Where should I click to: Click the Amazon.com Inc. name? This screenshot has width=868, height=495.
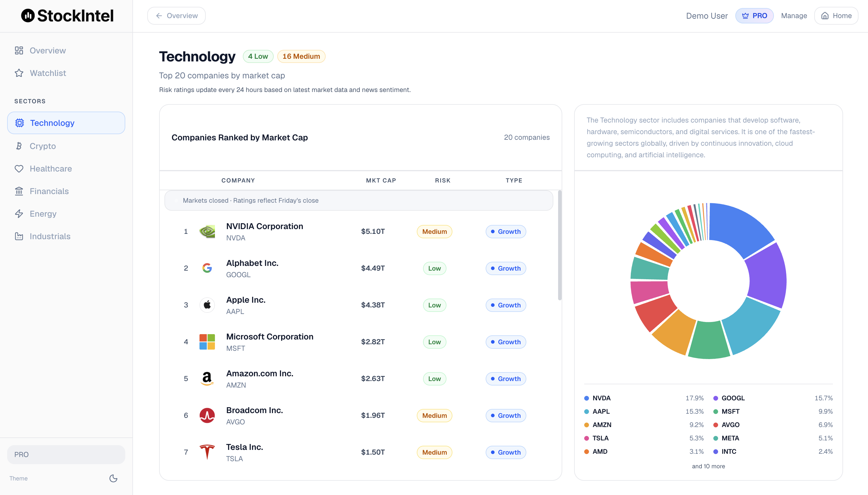pos(259,373)
